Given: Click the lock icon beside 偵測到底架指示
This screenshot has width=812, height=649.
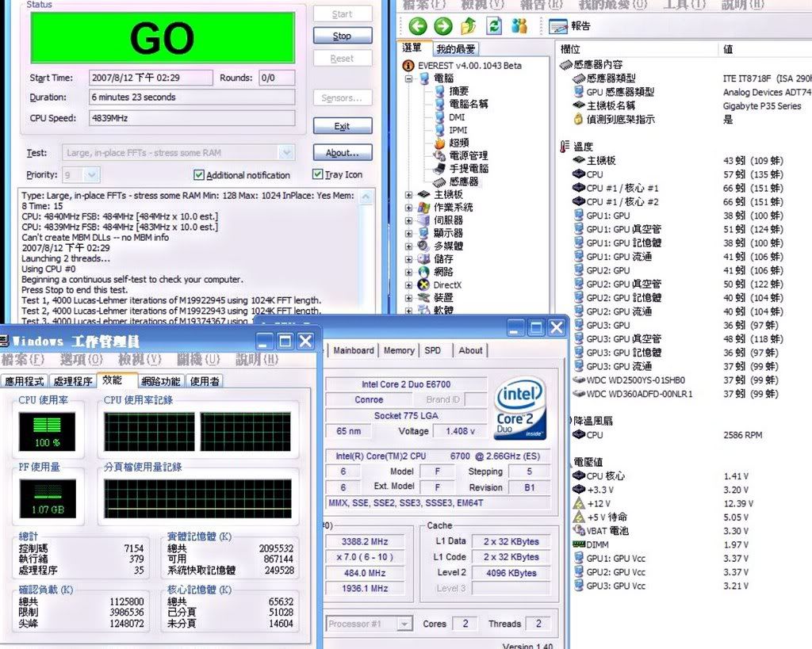Looking at the screenshot, I should pyautogui.click(x=578, y=119).
